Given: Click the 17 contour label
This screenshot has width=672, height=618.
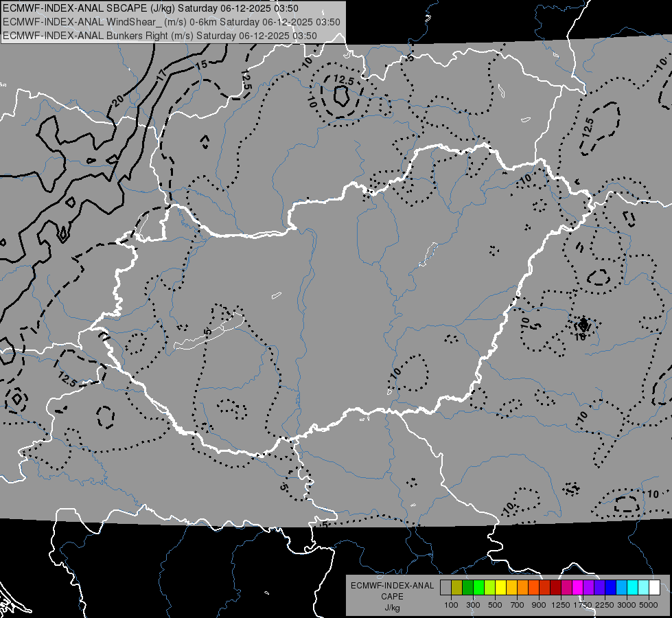Looking at the screenshot, I should tap(161, 75).
